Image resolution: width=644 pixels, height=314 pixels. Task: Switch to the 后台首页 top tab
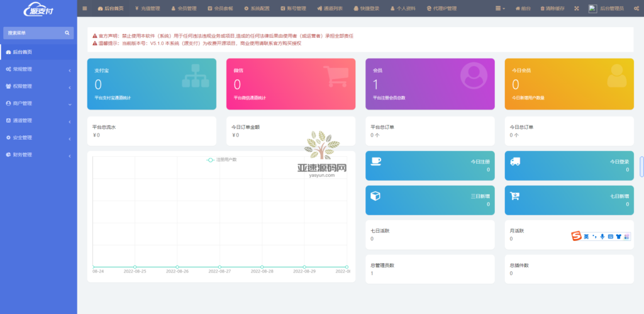tap(111, 8)
